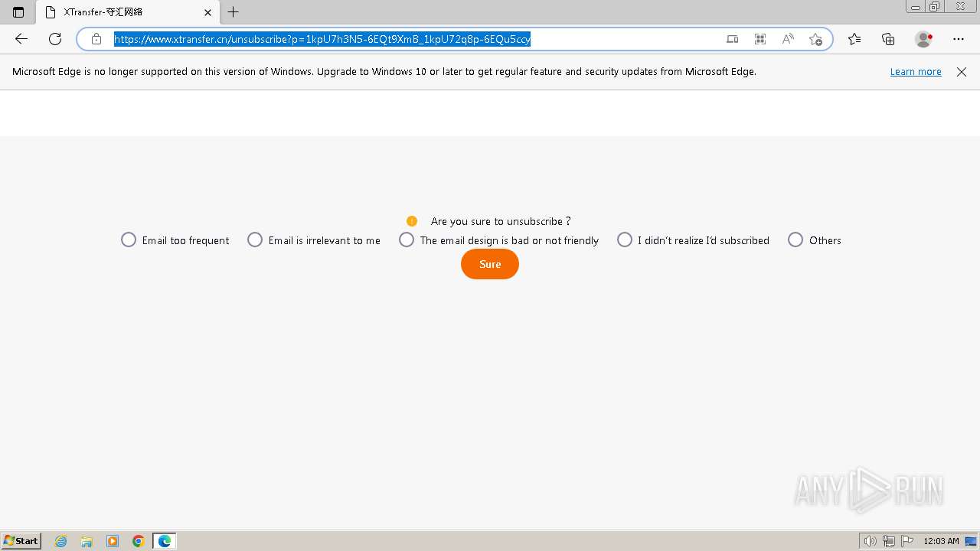
Task: Switch to the XTransfer-夺汇网络 tab
Action: 127,12
